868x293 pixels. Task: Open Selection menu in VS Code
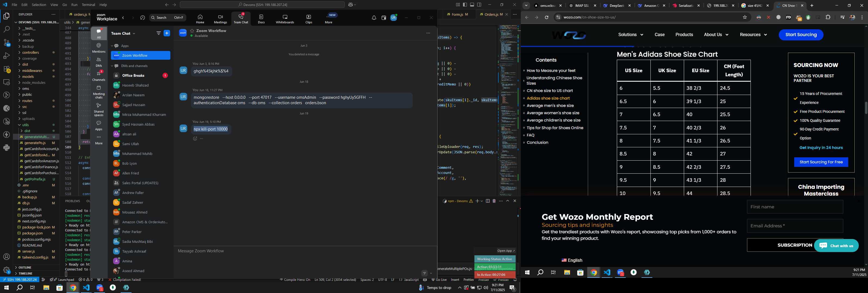[39, 5]
